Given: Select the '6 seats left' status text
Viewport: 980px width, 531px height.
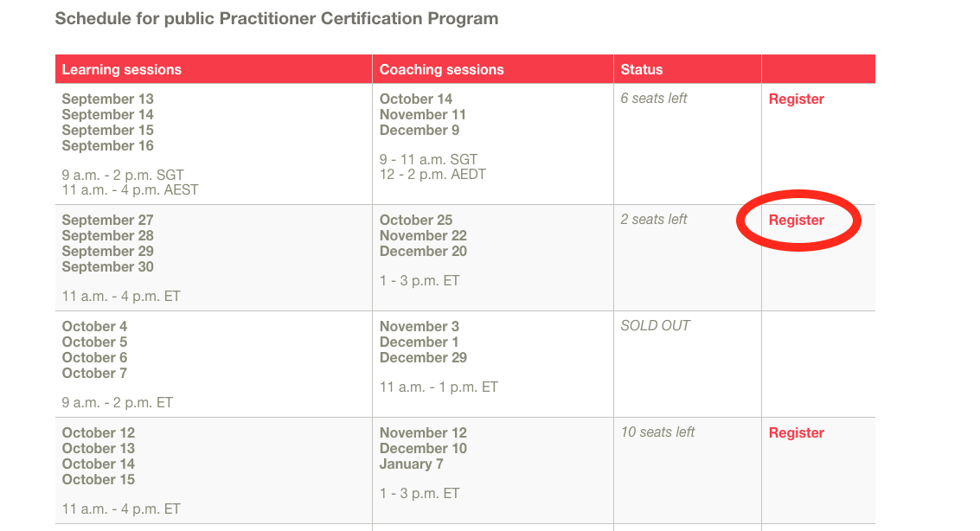Looking at the screenshot, I should point(654,98).
